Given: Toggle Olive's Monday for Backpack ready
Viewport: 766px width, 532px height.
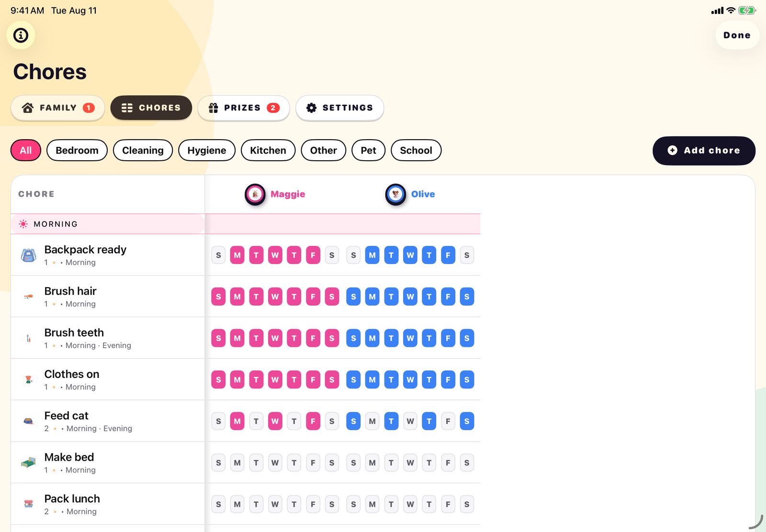Looking at the screenshot, I should (x=372, y=255).
